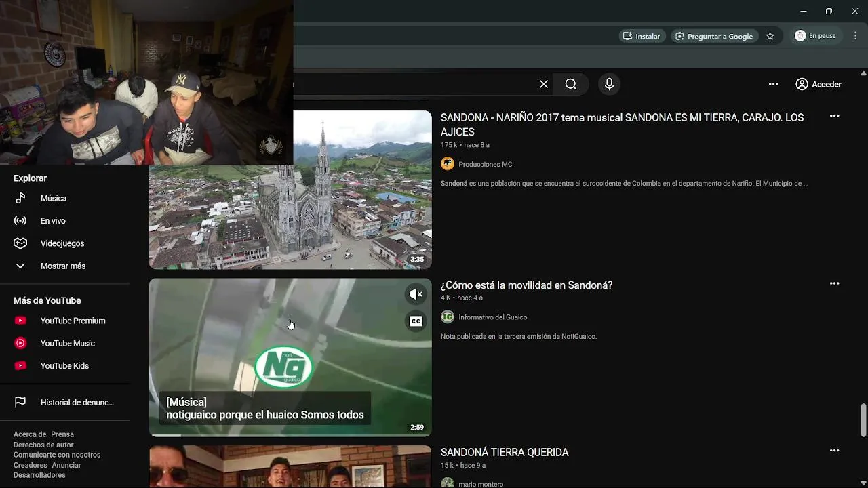
Task: Open Comunicarte con nosotros footer link
Action: (x=57, y=455)
